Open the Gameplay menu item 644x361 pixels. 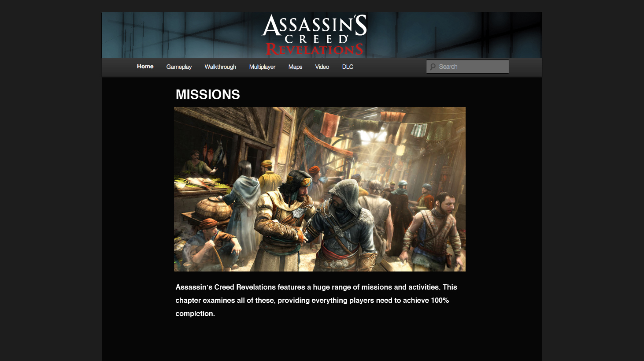pyautogui.click(x=179, y=67)
